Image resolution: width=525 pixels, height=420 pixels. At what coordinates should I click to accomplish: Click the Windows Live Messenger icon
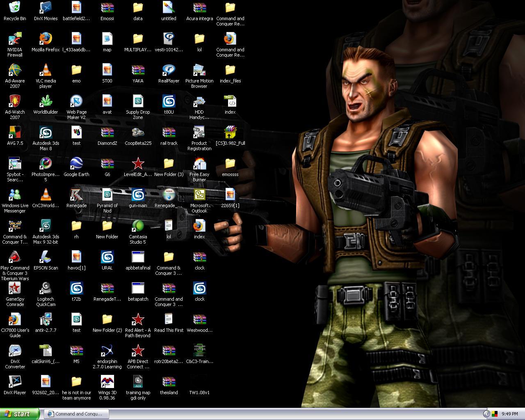pyautogui.click(x=15, y=195)
